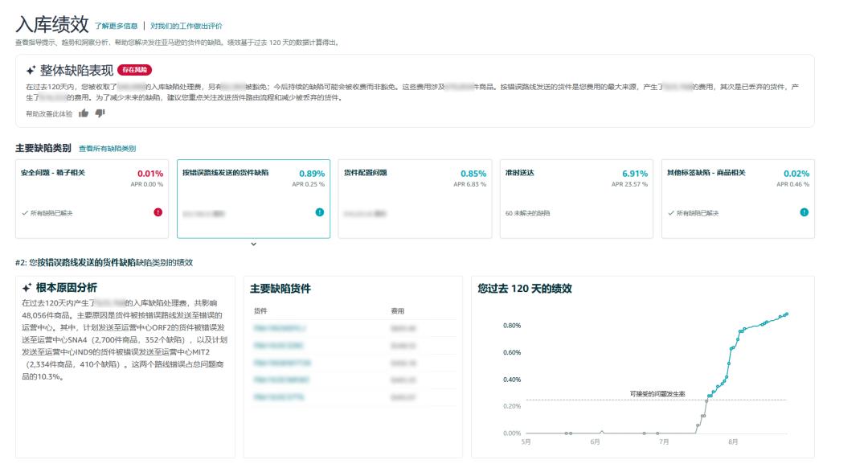Screen dimensions: 868x464
Task: Click the sparkle icon beside 根本原因分析
Action: point(27,288)
